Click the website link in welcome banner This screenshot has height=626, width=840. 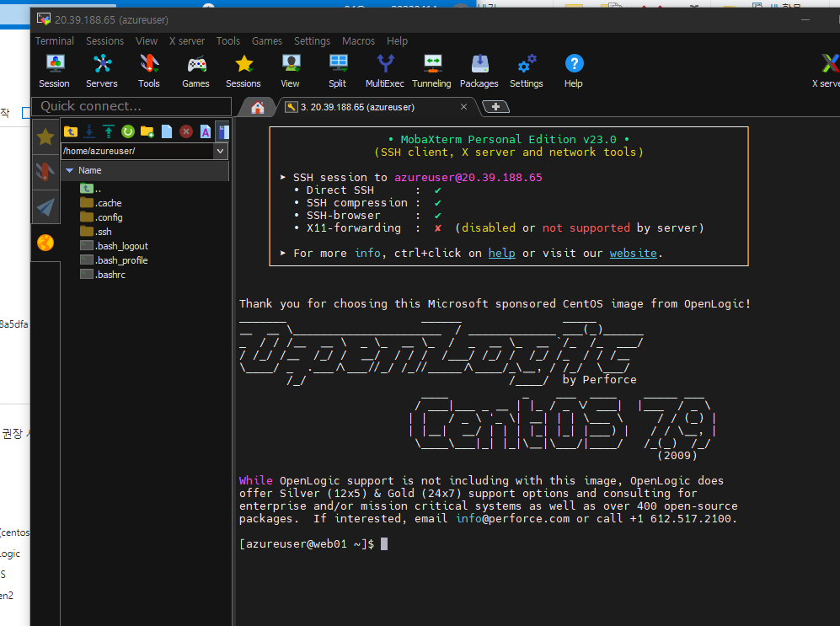click(634, 253)
